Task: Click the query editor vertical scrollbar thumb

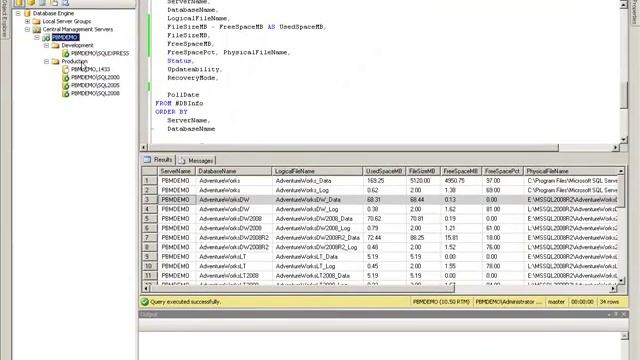Action: (624, 95)
